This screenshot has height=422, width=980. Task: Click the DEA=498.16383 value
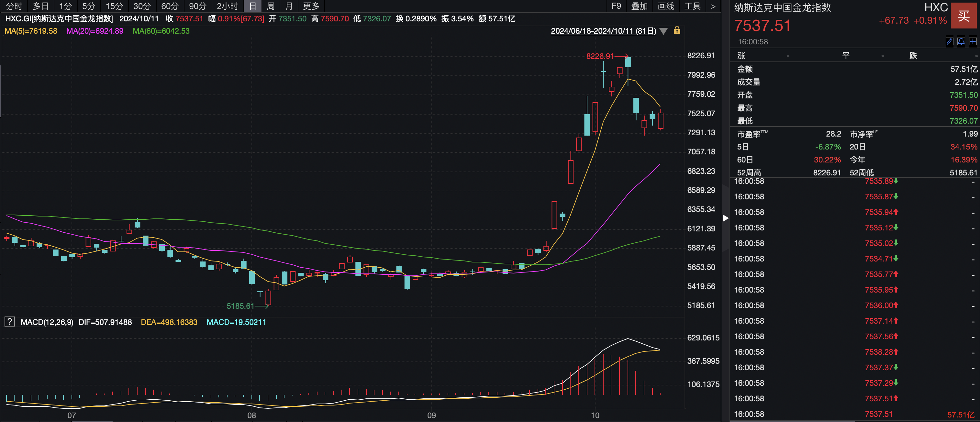pyautogui.click(x=169, y=322)
